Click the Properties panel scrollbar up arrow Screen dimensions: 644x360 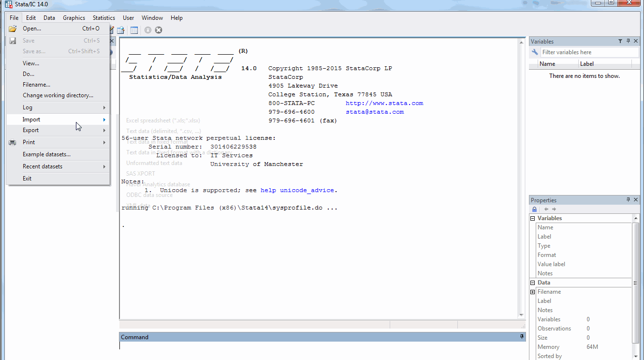(x=636, y=218)
